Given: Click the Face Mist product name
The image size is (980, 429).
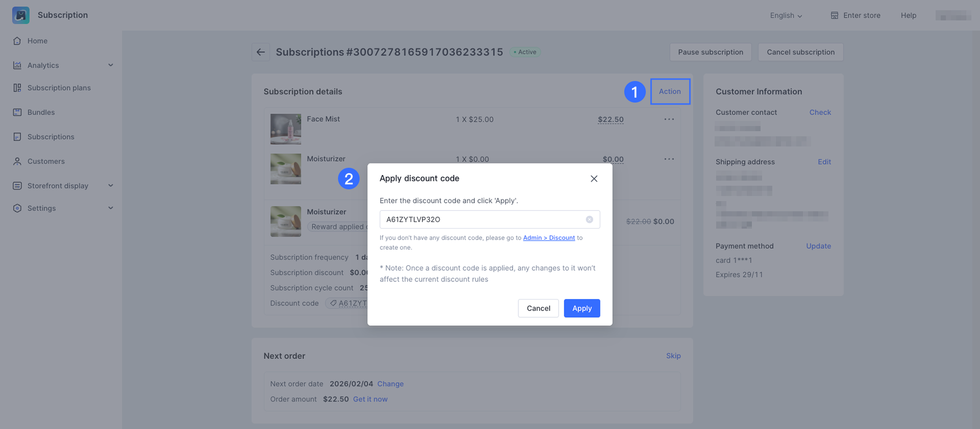Looking at the screenshot, I should pos(323,119).
